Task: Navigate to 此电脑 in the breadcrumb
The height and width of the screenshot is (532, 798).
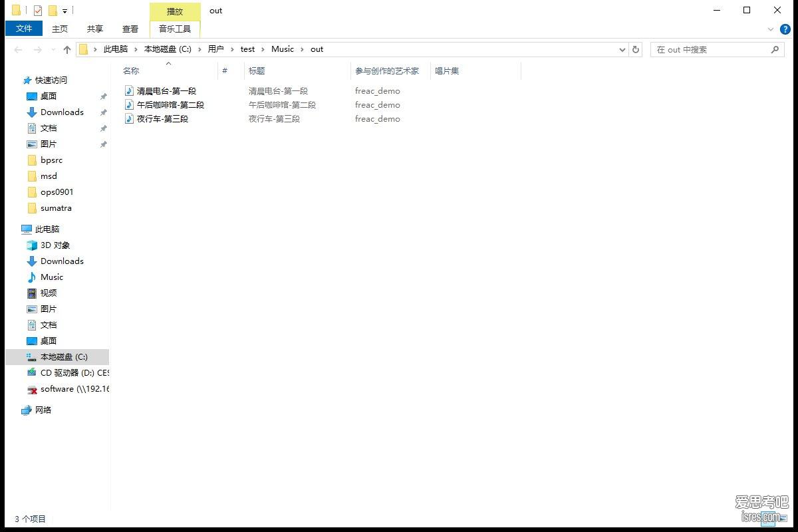Action: [116, 49]
